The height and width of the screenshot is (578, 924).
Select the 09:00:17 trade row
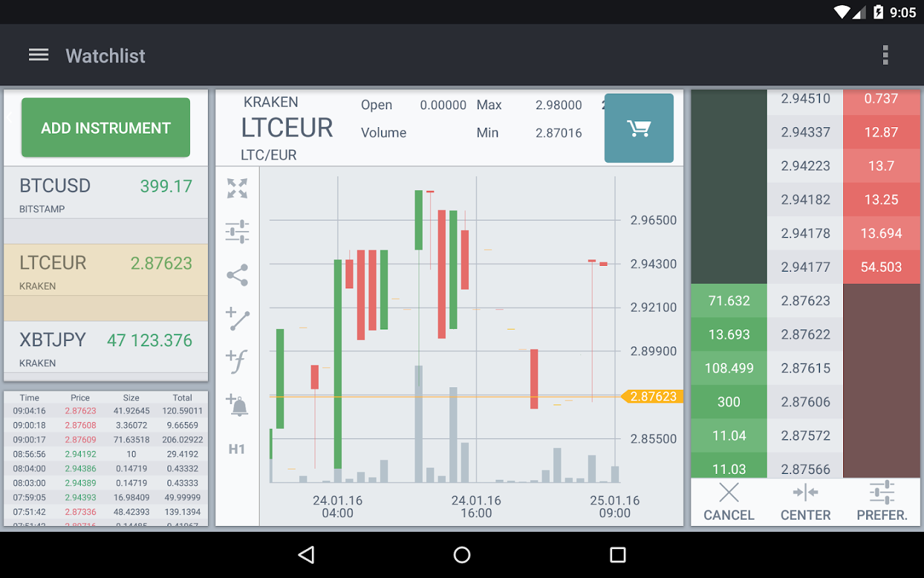[x=106, y=440]
